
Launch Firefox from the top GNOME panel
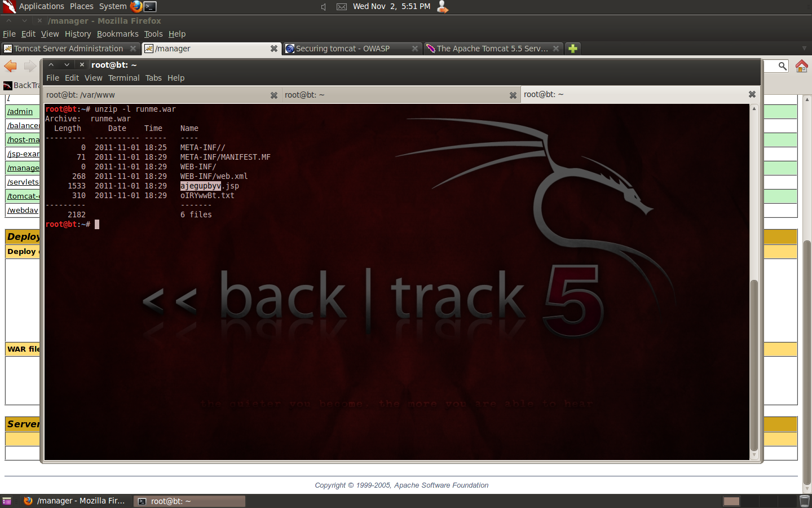tap(135, 6)
